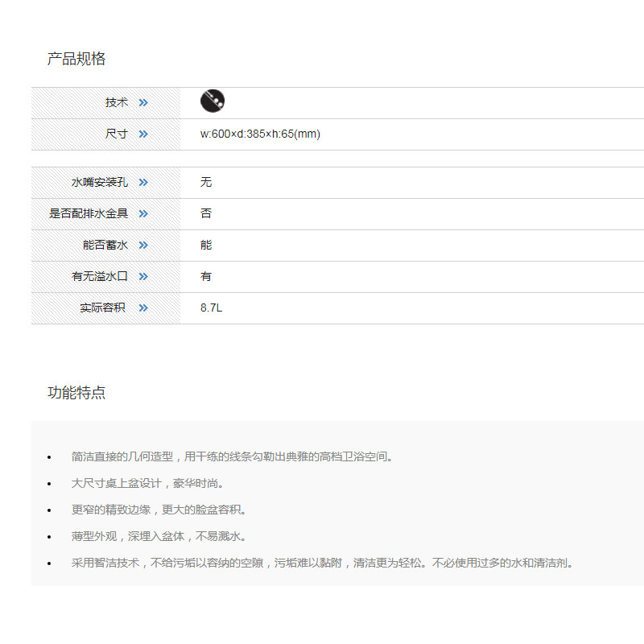Click the double-arrow icon next to 实际容积
The image size is (644, 644).
tap(143, 308)
